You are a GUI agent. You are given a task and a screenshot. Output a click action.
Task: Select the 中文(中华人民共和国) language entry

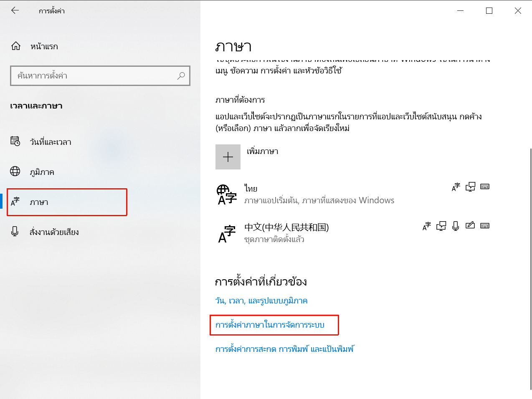pyautogui.click(x=286, y=227)
